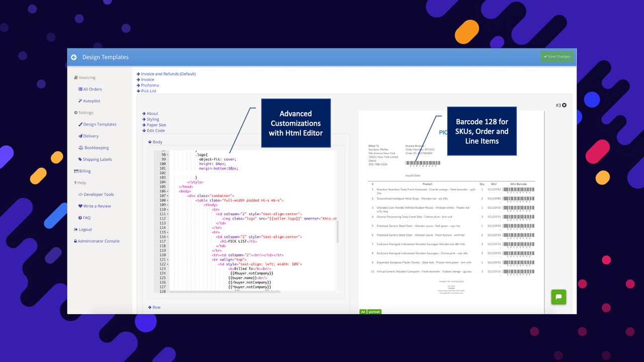Expand the Proforma template
Viewport: 644px width, 362px height.
click(x=148, y=85)
